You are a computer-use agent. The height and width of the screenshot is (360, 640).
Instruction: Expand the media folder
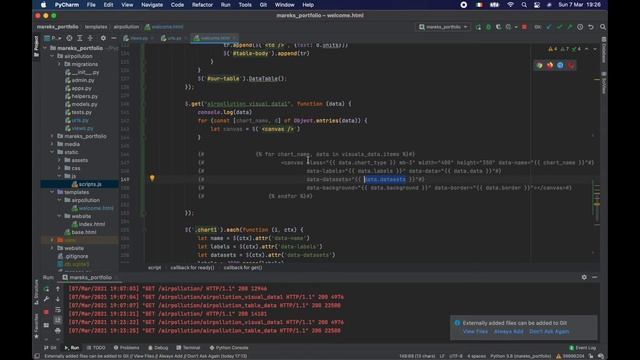[52, 144]
